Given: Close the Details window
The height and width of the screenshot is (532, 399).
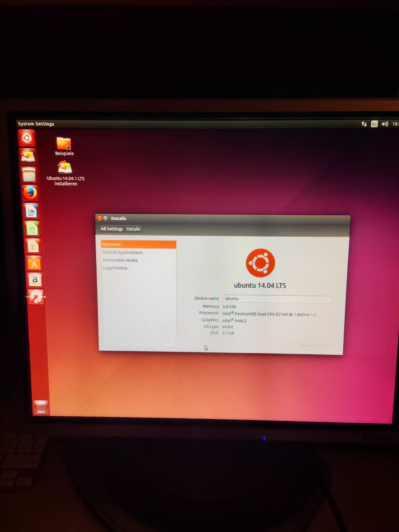Looking at the screenshot, I should point(100,218).
